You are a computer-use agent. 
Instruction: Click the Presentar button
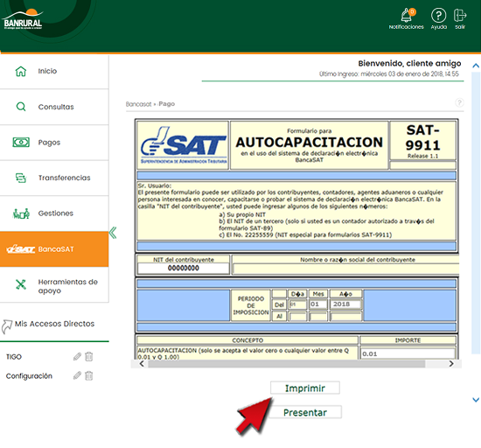pos(305,412)
